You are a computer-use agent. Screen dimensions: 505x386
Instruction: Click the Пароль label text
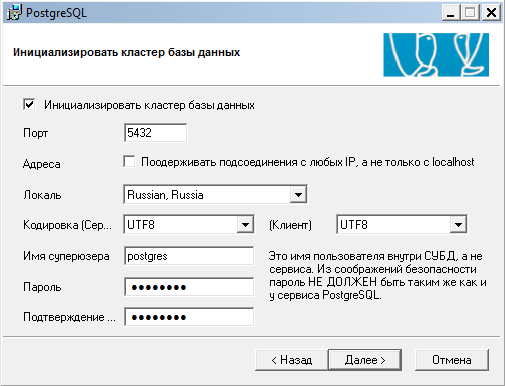coord(42,287)
